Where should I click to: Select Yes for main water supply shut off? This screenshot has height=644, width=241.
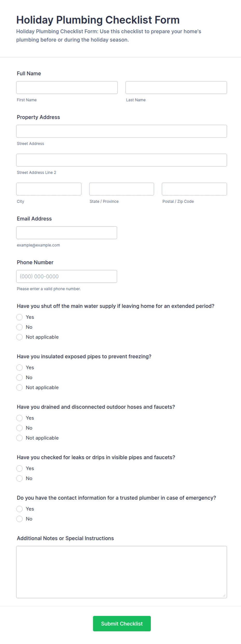19,317
